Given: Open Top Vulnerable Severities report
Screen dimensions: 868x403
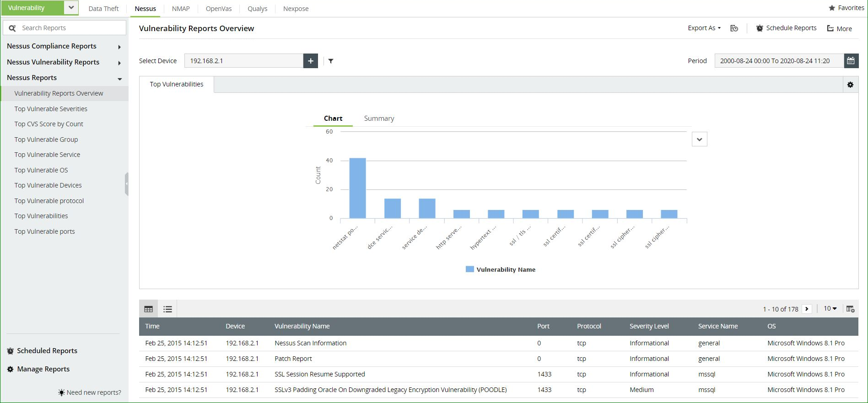Looking at the screenshot, I should 51,109.
